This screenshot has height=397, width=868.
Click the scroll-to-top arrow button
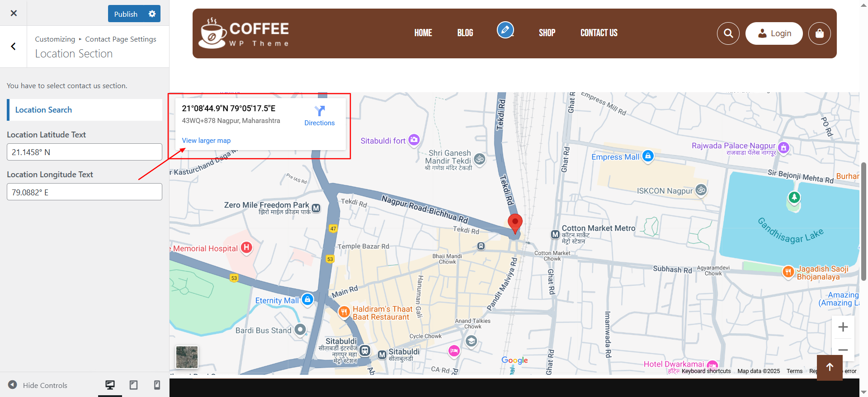[829, 367]
